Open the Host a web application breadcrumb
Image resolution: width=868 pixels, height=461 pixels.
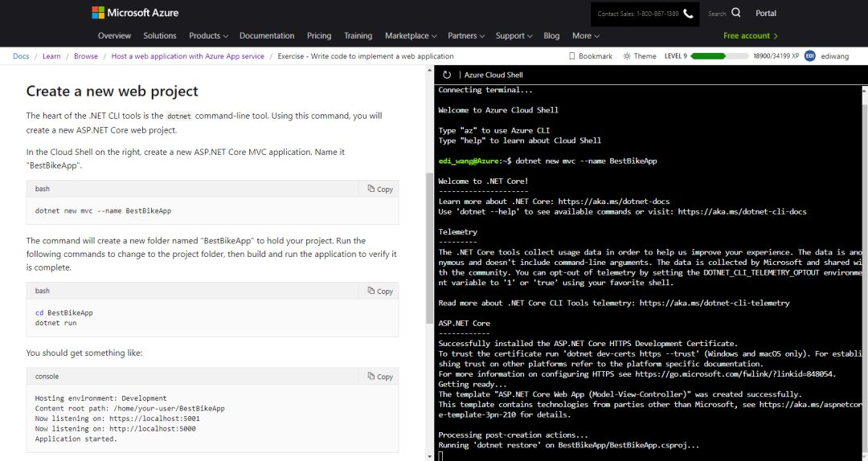pyautogui.click(x=187, y=56)
